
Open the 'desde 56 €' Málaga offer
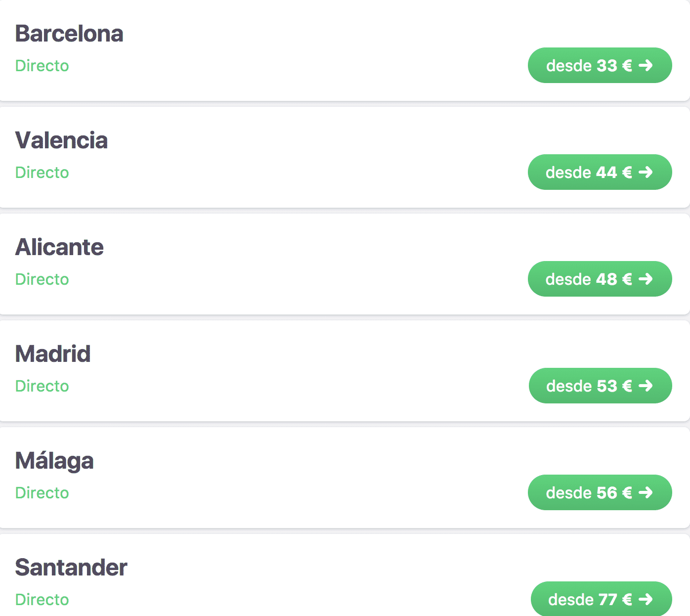[x=600, y=492]
